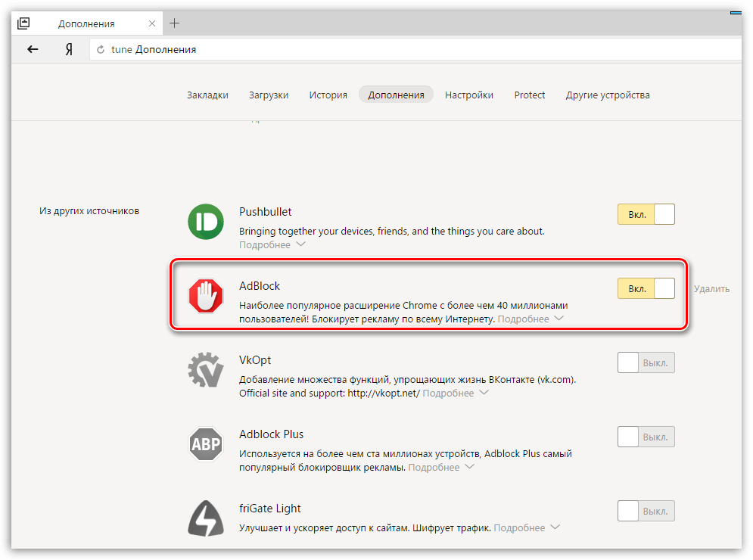This screenshot has height=560, width=753.
Task: Click the green Pushbullet extension icon
Action: click(x=206, y=222)
